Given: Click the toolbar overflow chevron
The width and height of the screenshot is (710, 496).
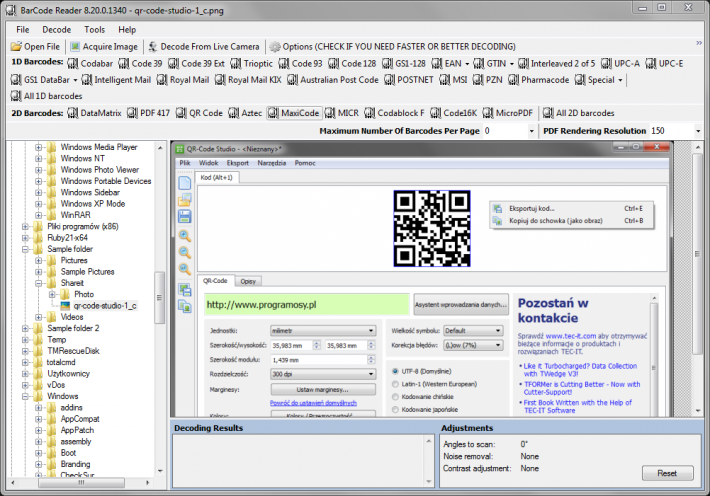Looking at the screenshot, I should pos(699,43).
